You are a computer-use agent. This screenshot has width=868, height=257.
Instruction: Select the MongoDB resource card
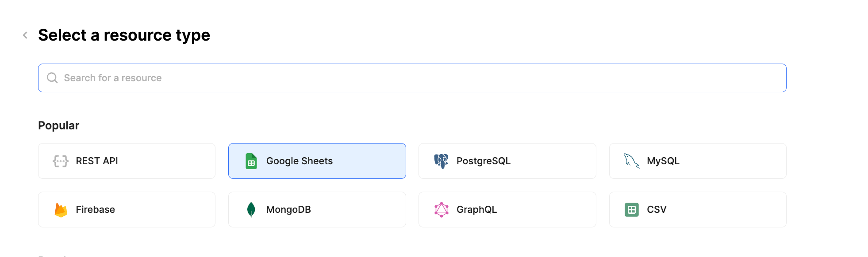point(317,209)
